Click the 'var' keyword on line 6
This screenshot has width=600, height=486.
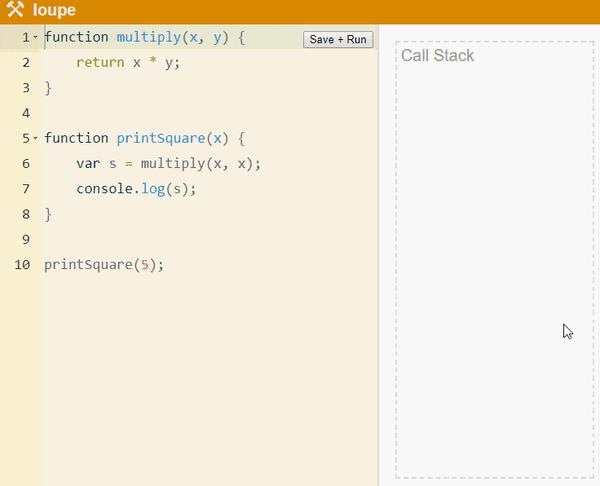pyautogui.click(x=88, y=164)
